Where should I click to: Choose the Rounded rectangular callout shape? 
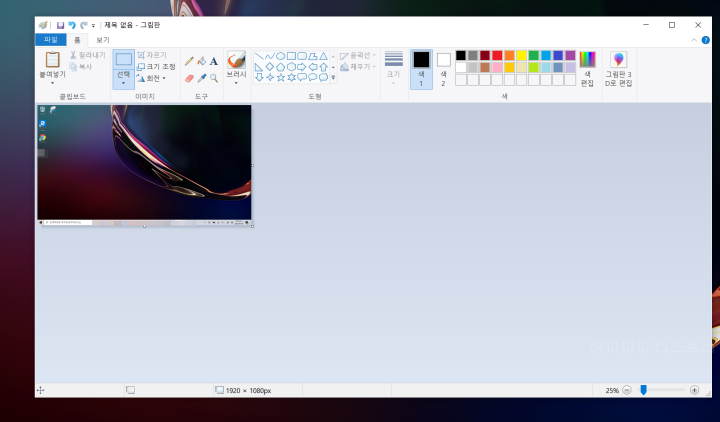click(x=302, y=78)
